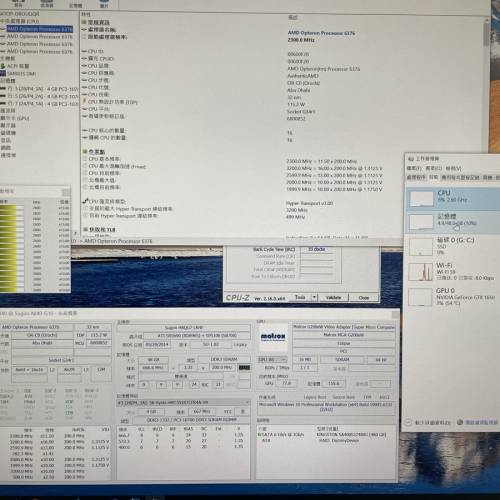Viewport: 500px width, 500px height.
Task: Click the Abu Dhabi codename value
Action: (x=299, y=90)
